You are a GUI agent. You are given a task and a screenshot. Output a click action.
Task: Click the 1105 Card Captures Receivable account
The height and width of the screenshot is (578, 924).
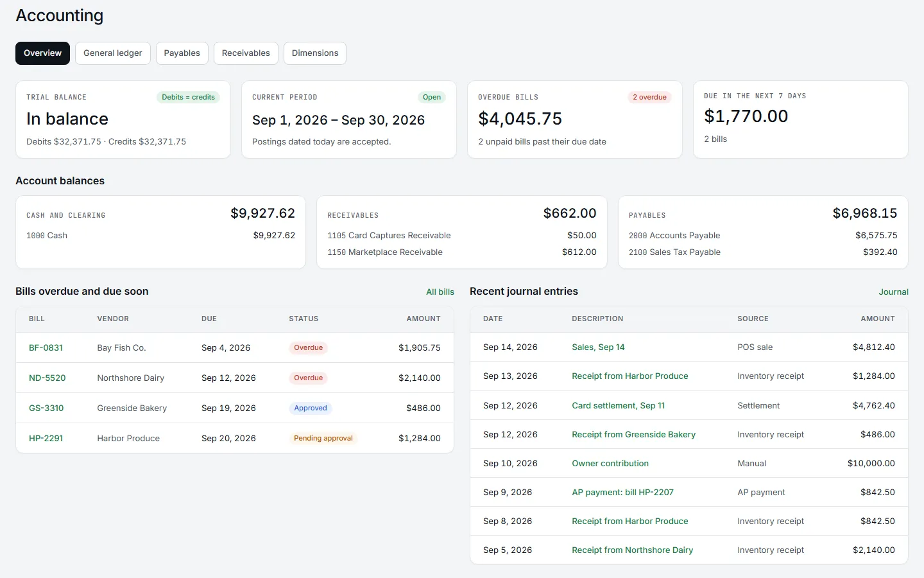tap(462, 236)
